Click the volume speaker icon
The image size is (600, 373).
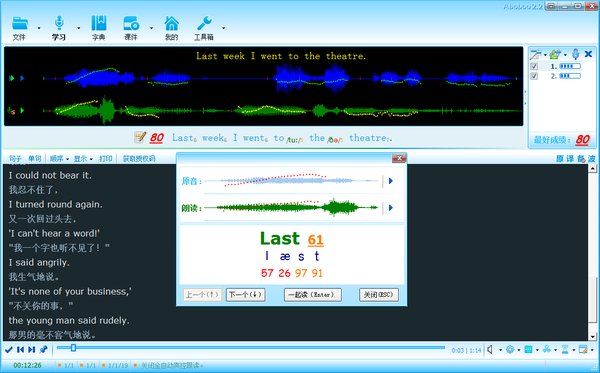tap(490, 350)
